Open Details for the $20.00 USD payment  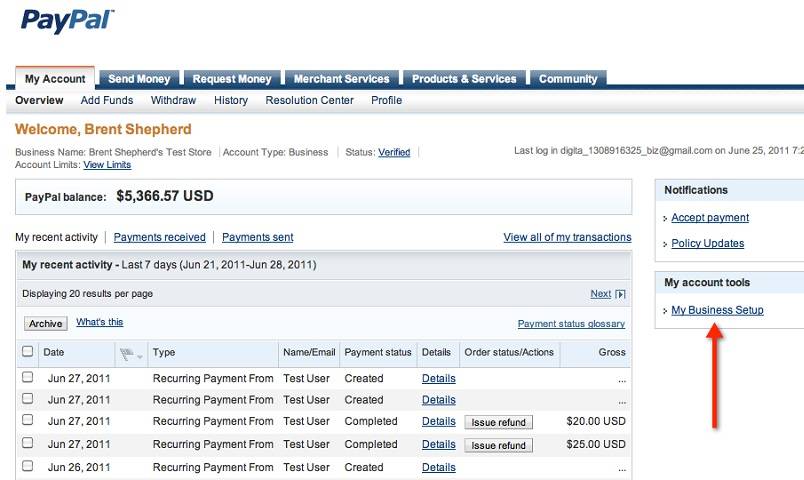pos(438,421)
